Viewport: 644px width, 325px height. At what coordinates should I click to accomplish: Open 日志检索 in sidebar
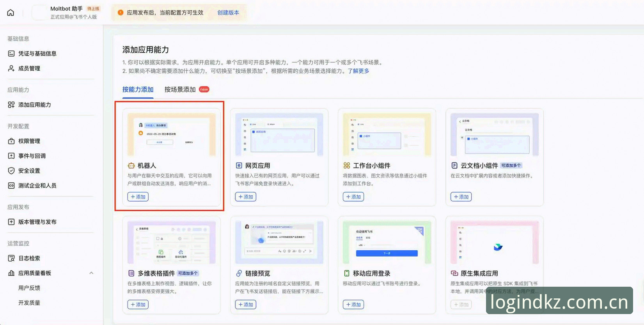point(29,258)
